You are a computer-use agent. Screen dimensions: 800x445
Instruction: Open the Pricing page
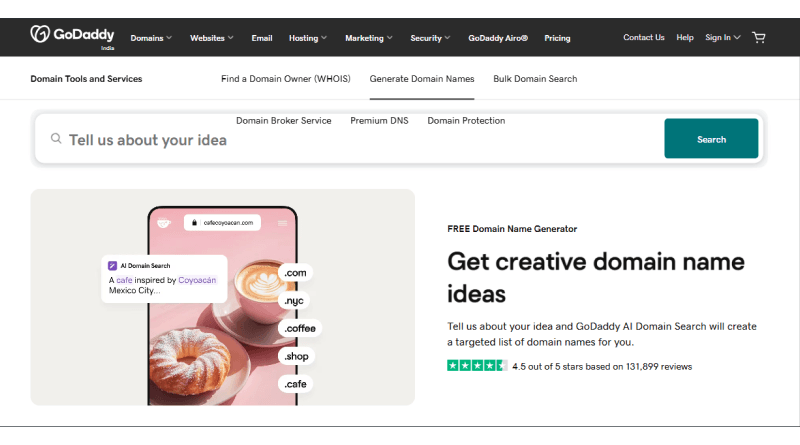point(557,38)
